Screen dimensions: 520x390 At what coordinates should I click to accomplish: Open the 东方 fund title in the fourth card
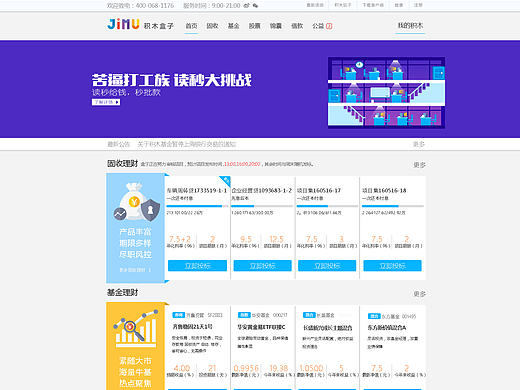pyautogui.click(x=387, y=328)
